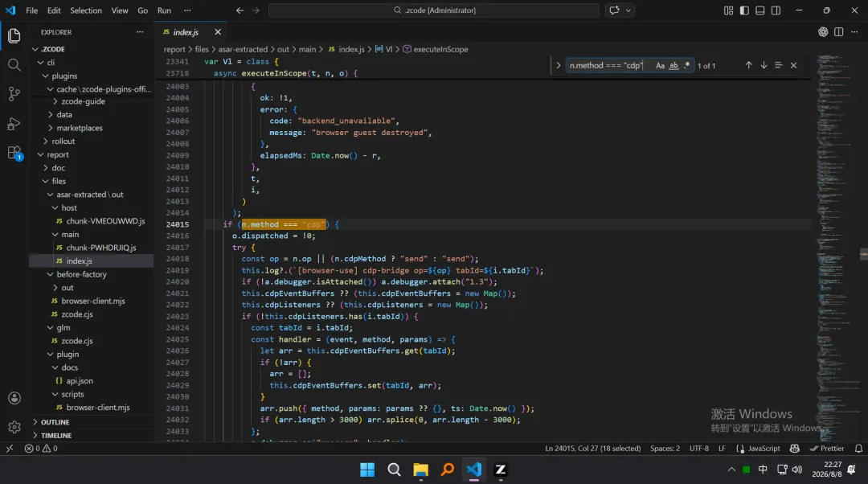Open Windows Start button on taskbar
This screenshot has width=868, height=484.
tap(367, 470)
